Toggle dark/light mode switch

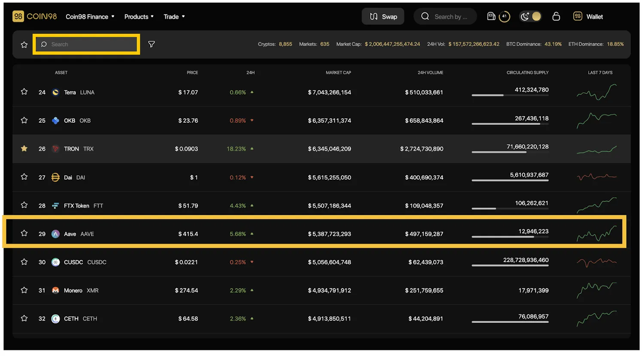coord(531,17)
